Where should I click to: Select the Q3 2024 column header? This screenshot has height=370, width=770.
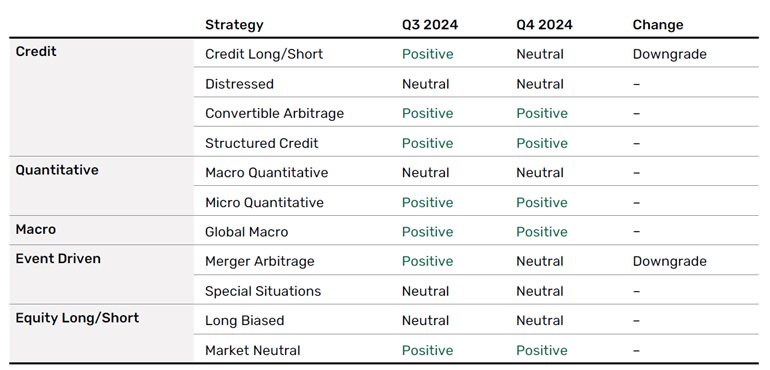pos(430,25)
